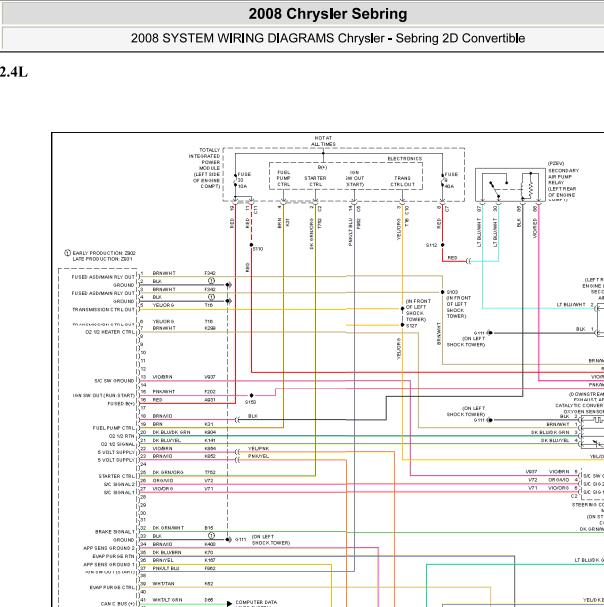Click the "DK BLU/DK GRN K904" label at pin 20
This screenshot has height=607, width=604.
click(184, 432)
